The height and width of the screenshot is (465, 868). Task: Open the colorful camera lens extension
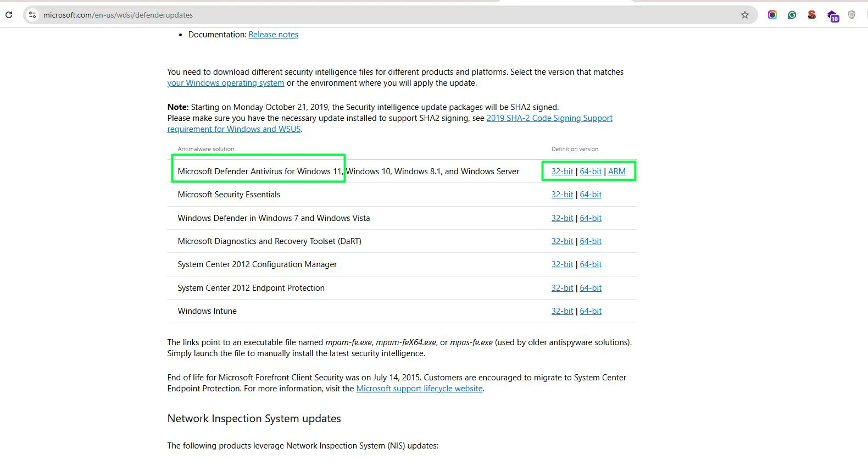(x=772, y=15)
